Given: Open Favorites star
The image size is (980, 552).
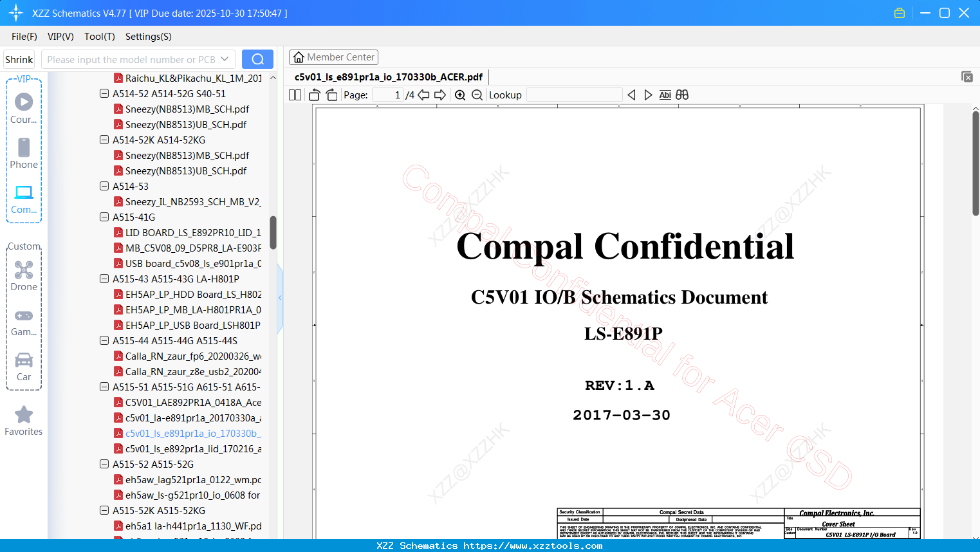Looking at the screenshot, I should coord(24,414).
